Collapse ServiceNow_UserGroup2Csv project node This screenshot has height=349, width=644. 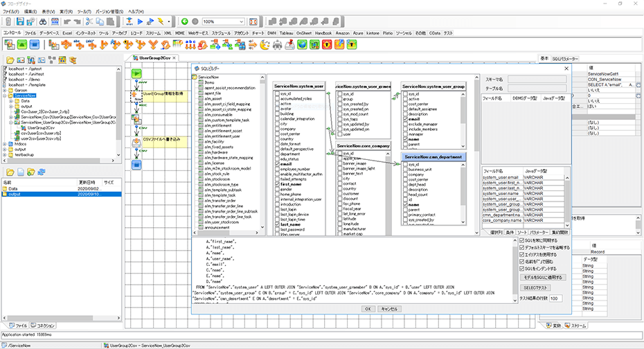click(x=10, y=123)
